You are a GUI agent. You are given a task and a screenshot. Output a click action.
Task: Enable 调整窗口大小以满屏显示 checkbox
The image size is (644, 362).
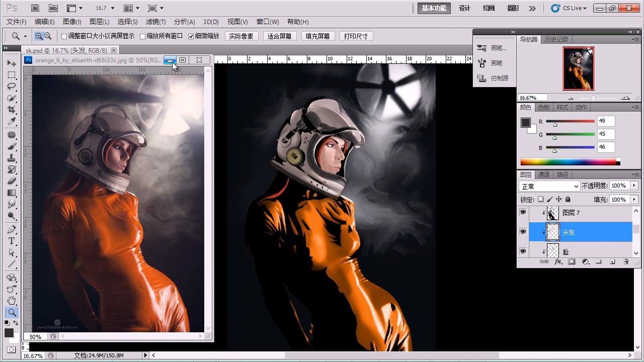(64, 36)
